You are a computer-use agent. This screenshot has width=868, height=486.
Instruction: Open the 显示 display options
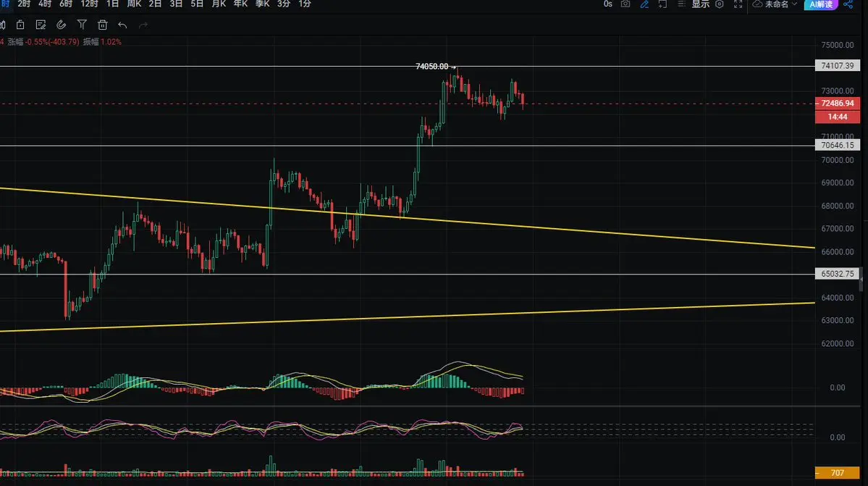point(700,4)
